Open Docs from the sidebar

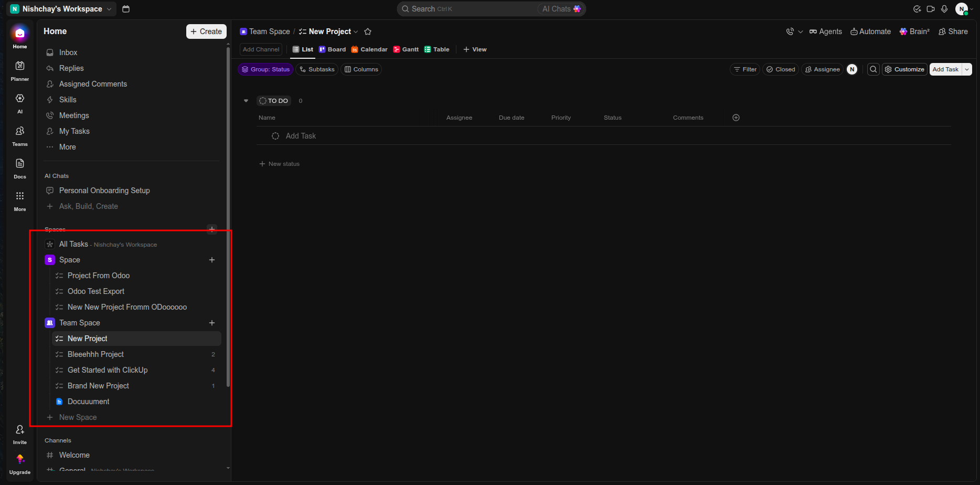pyautogui.click(x=20, y=168)
